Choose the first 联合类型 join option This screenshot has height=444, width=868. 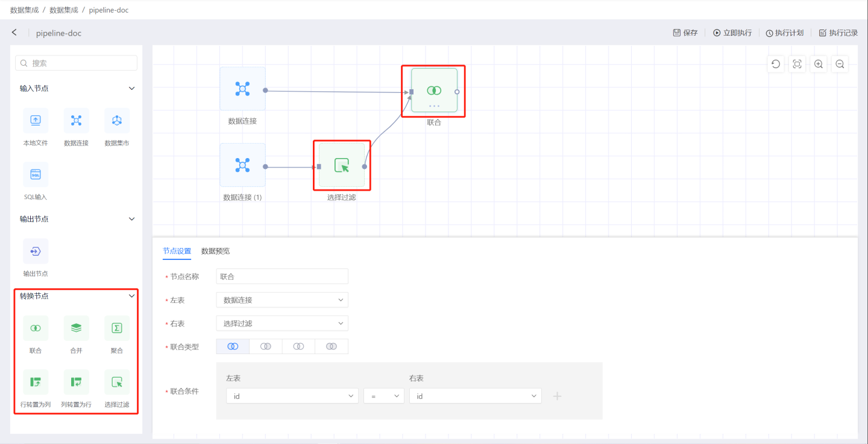click(233, 346)
